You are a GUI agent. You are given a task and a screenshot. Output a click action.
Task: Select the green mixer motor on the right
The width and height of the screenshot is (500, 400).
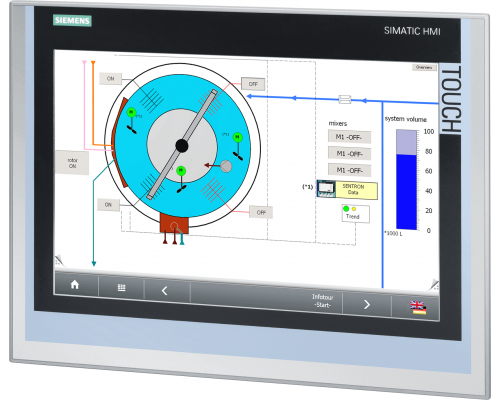237,137
